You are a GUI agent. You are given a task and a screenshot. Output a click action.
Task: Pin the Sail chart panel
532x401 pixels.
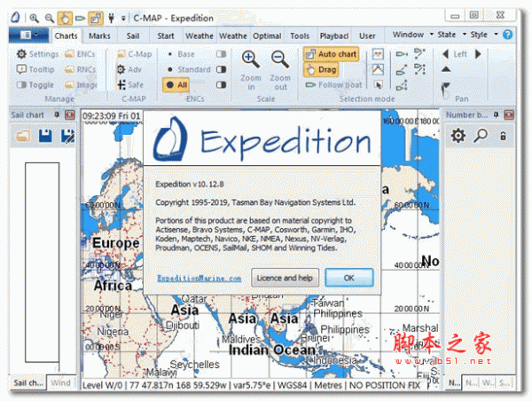[x=57, y=114]
